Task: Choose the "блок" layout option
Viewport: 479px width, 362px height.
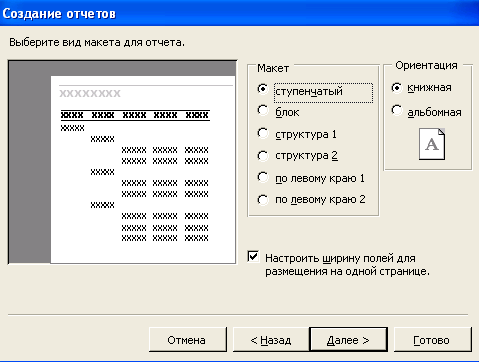Action: coord(263,110)
